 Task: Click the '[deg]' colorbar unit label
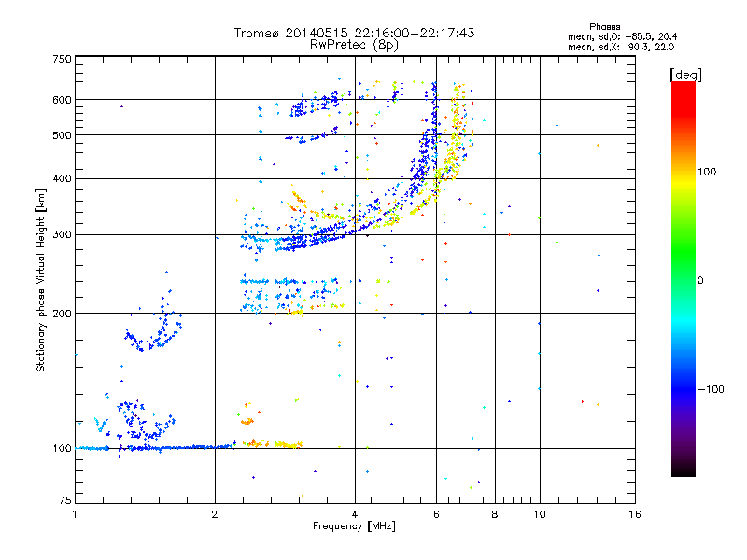pyautogui.click(x=685, y=75)
